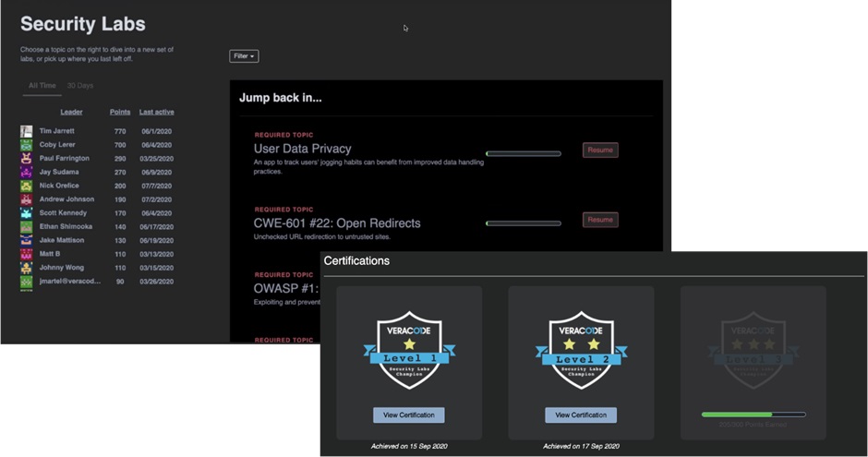Select leader name Jay Sudama
Screen dimensions: 868x457
[59, 172]
